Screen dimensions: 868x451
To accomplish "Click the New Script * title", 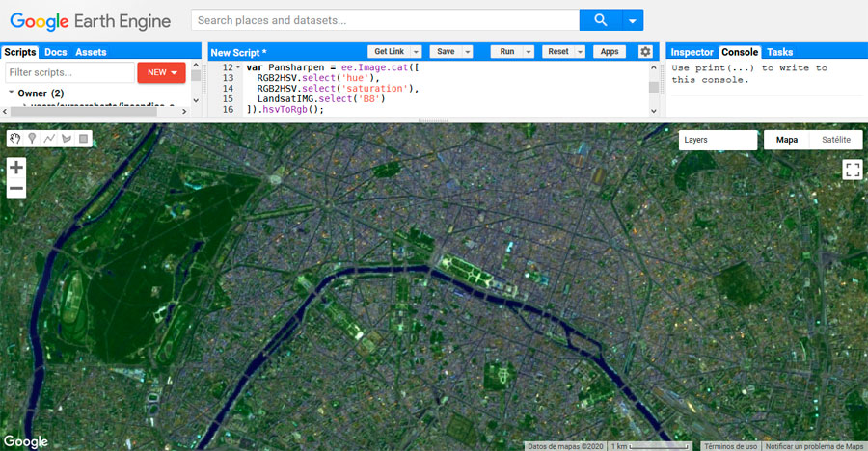I will click(238, 53).
